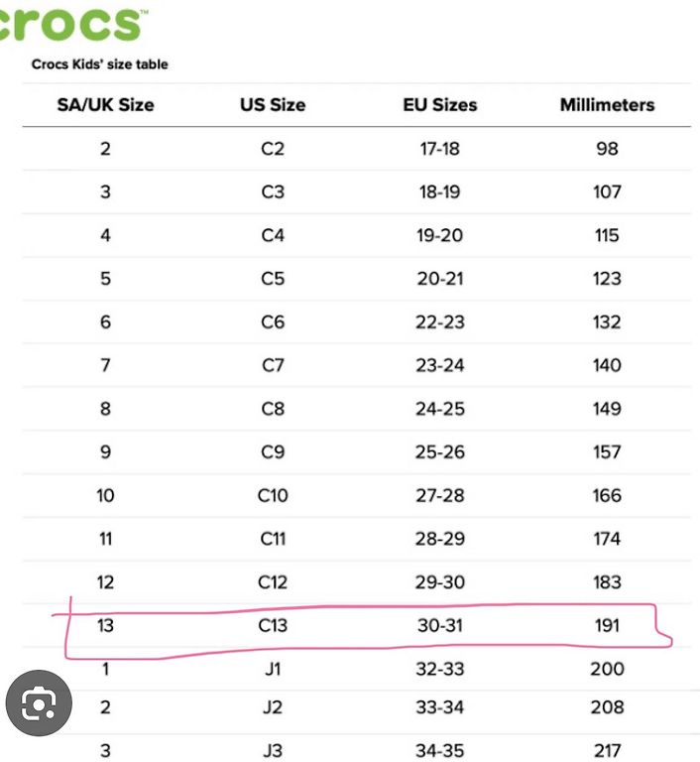Click the Crocs Kids' size table title
Screen dimensions: 700x762
point(99,64)
